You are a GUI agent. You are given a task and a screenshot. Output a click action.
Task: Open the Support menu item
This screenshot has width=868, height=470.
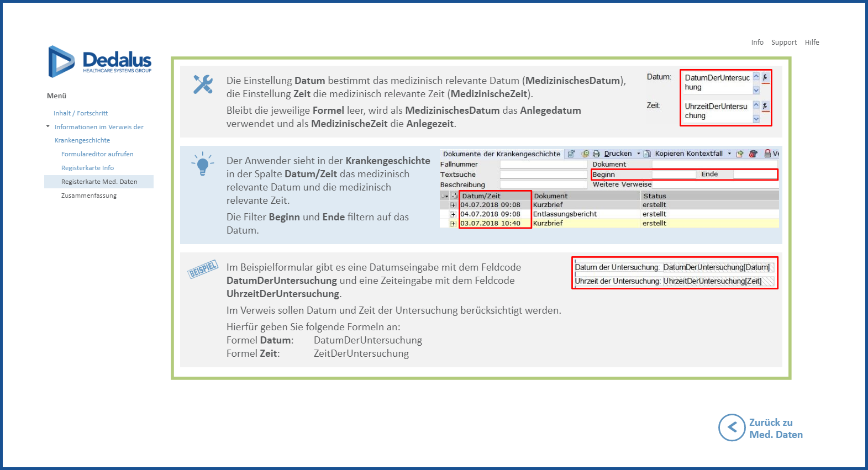[783, 43]
